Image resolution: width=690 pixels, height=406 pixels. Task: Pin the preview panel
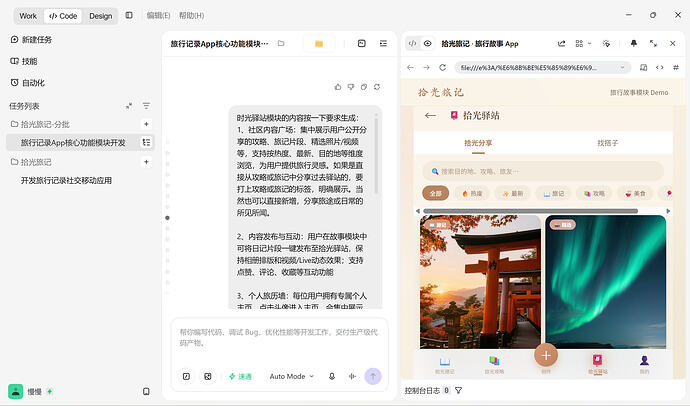click(x=634, y=44)
